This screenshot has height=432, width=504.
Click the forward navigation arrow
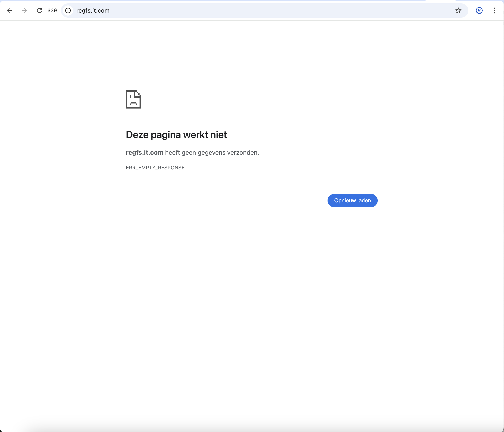[24, 10]
